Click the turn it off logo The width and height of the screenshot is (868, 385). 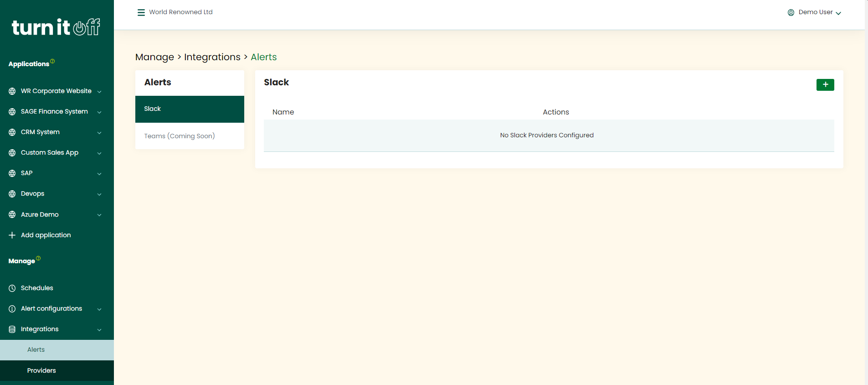click(56, 27)
